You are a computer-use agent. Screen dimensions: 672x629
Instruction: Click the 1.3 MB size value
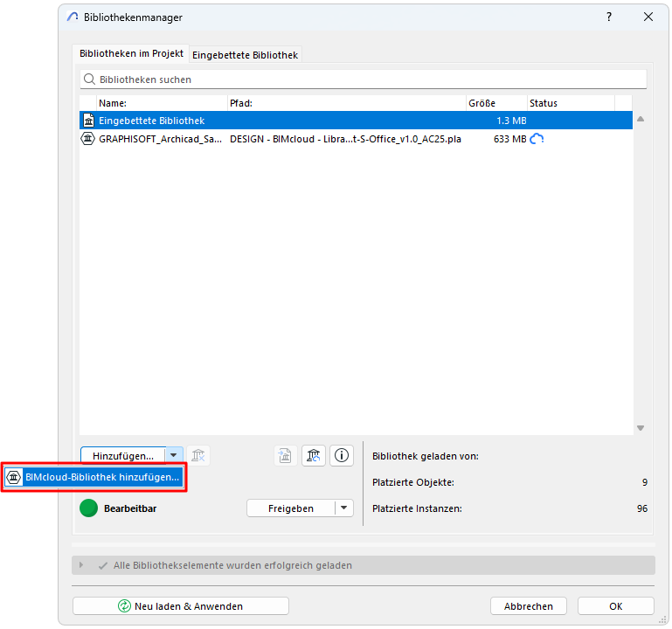(511, 121)
